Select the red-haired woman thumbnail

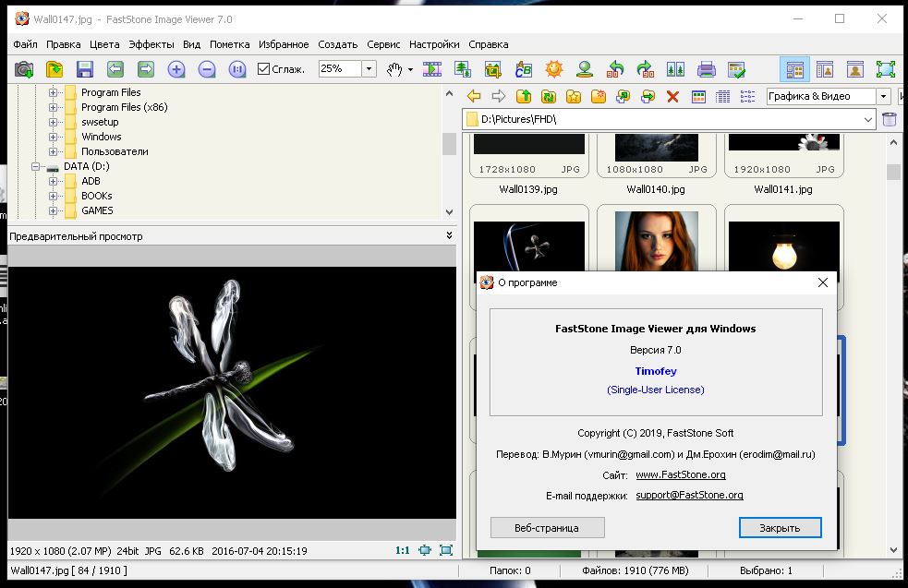click(x=656, y=241)
